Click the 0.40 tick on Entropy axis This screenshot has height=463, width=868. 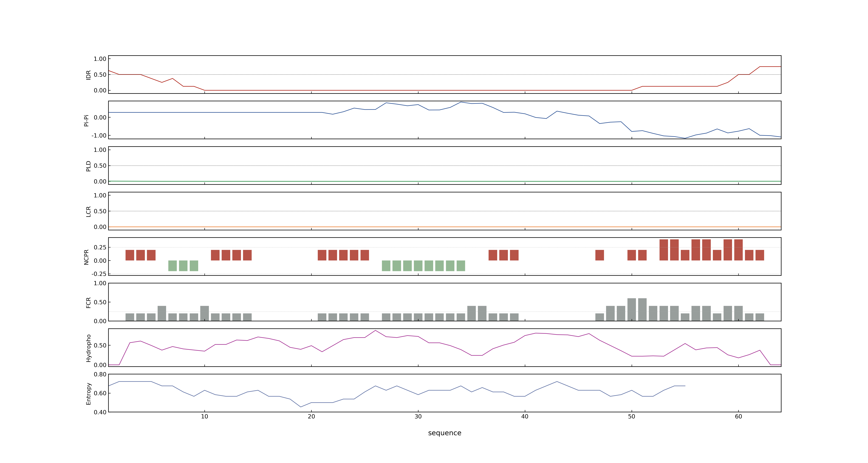[x=100, y=412]
